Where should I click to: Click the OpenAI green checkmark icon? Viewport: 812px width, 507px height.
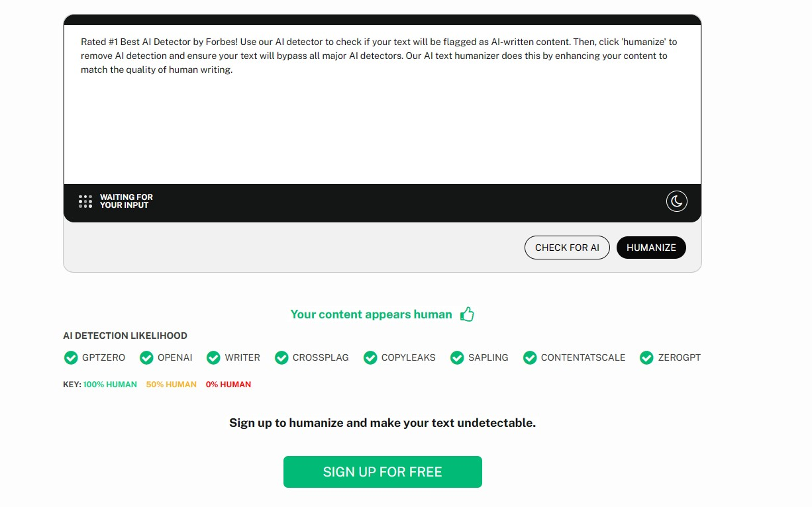pyautogui.click(x=146, y=357)
